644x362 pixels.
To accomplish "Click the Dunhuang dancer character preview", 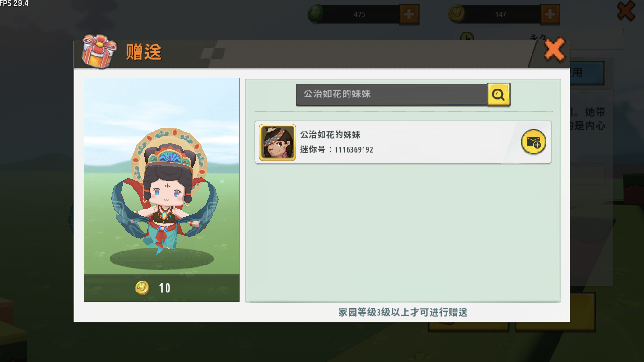I will pyautogui.click(x=162, y=191).
